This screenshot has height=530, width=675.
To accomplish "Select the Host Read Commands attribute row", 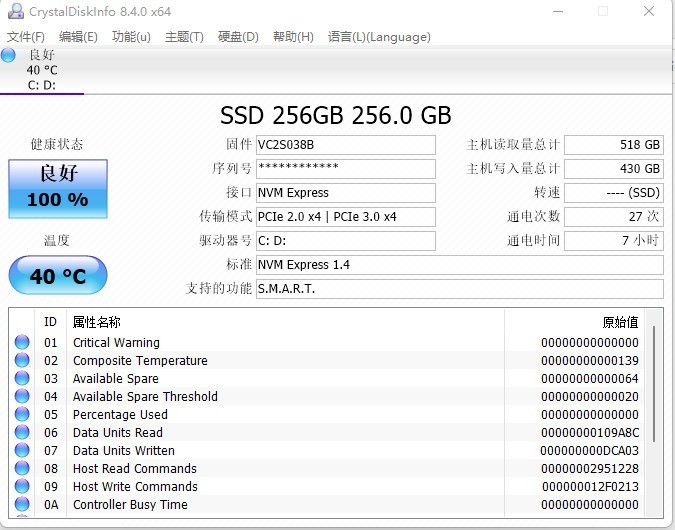I will pyautogui.click(x=326, y=468).
